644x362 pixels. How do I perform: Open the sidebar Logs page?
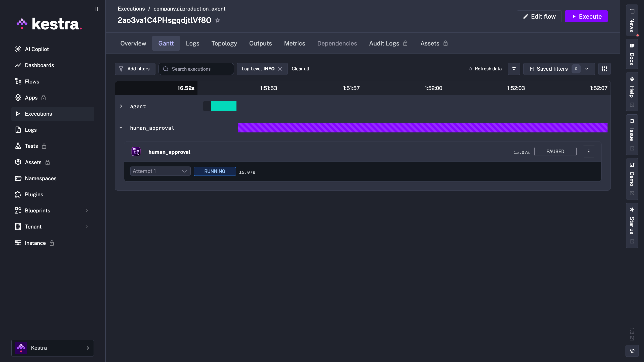click(53, 130)
